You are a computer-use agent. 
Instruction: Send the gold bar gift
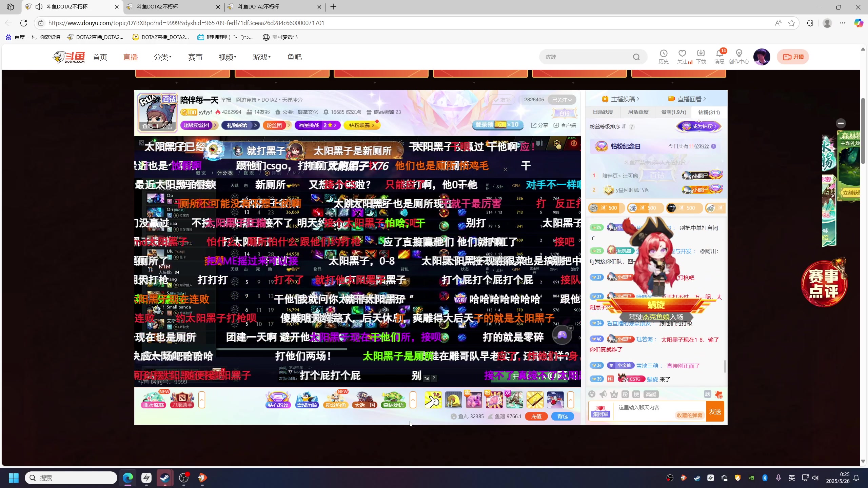(x=535, y=400)
